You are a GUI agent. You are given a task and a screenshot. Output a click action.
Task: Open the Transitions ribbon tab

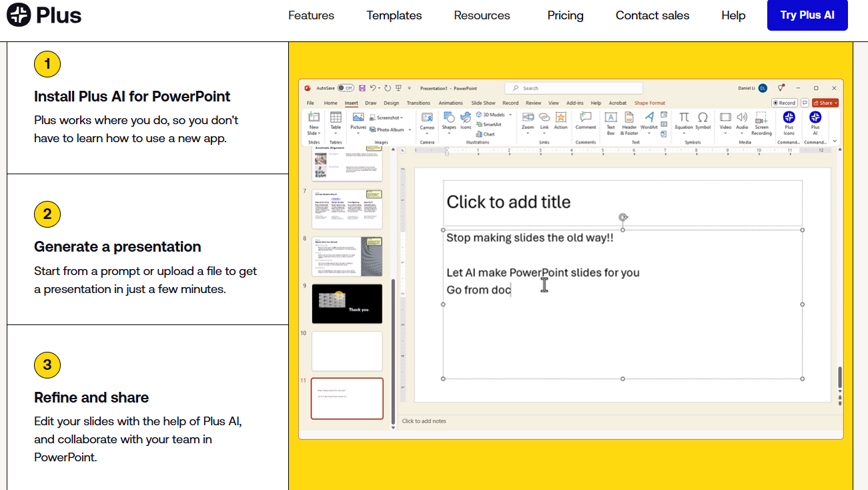(x=418, y=103)
